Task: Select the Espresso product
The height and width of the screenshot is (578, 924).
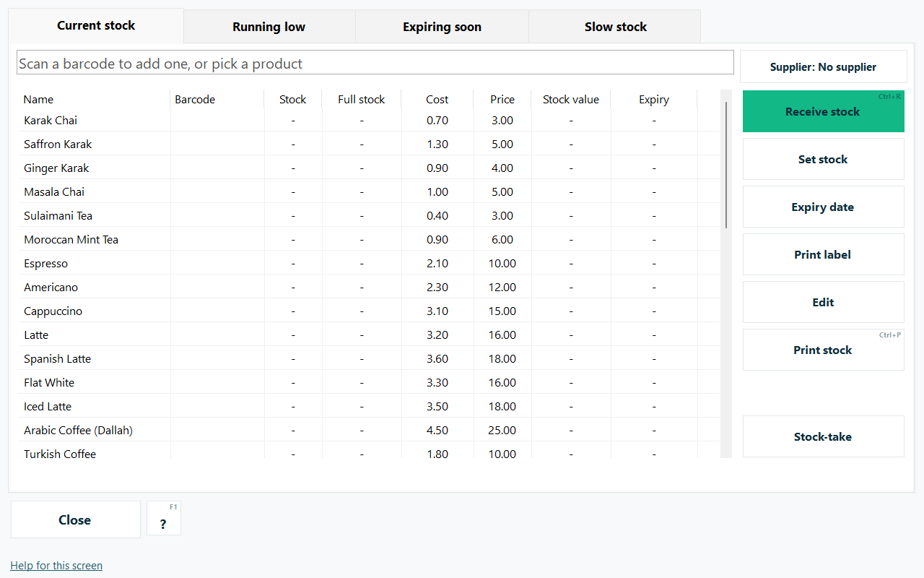Action: coord(369,263)
